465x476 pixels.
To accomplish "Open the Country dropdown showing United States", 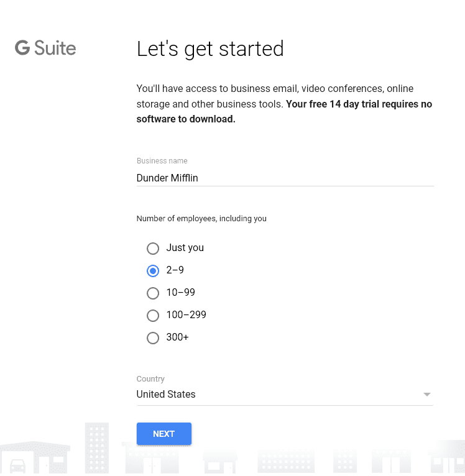I will pos(285,395).
